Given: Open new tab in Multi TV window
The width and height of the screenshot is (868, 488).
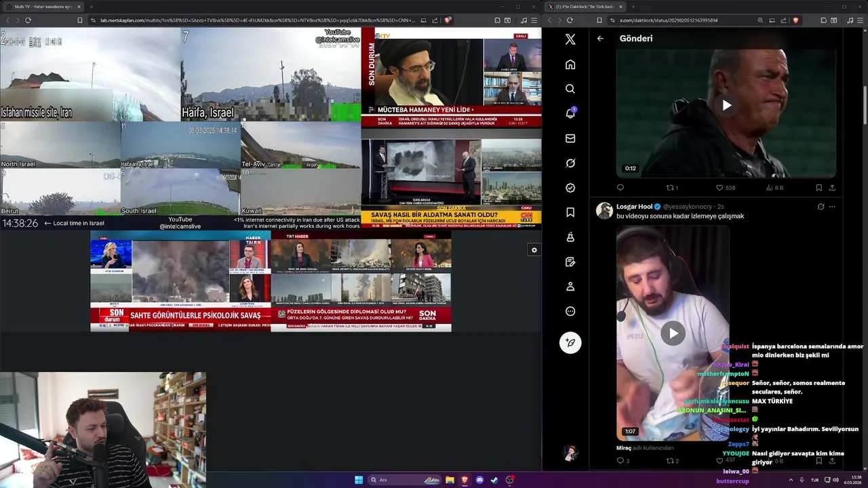Looking at the screenshot, I should coord(91,7).
